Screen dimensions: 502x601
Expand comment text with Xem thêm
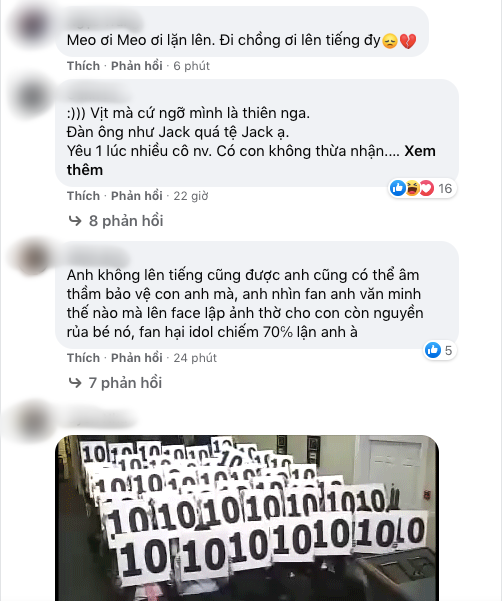[x=251, y=160]
